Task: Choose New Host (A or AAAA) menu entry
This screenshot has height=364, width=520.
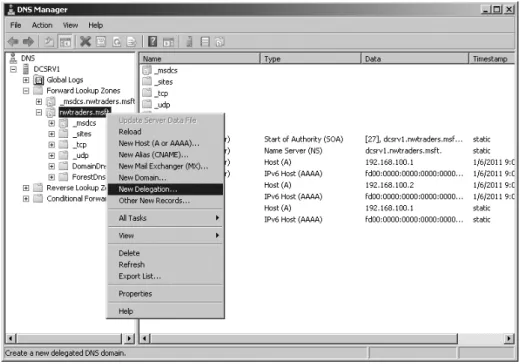Action: point(165,143)
